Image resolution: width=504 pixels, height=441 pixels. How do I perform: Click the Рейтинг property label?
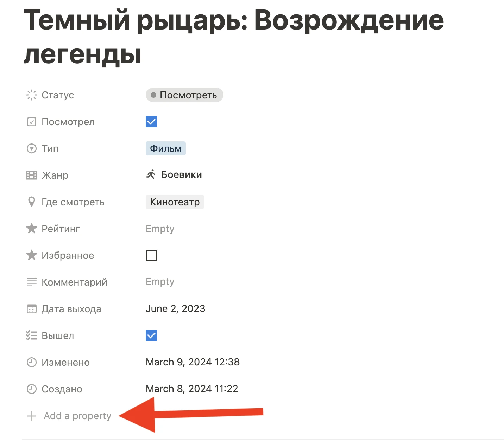click(x=61, y=229)
